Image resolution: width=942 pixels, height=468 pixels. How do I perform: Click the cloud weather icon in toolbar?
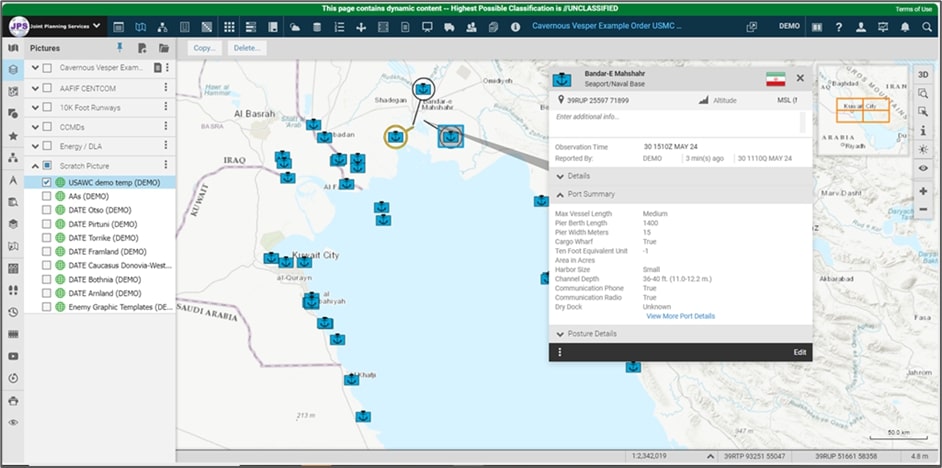tap(295, 27)
